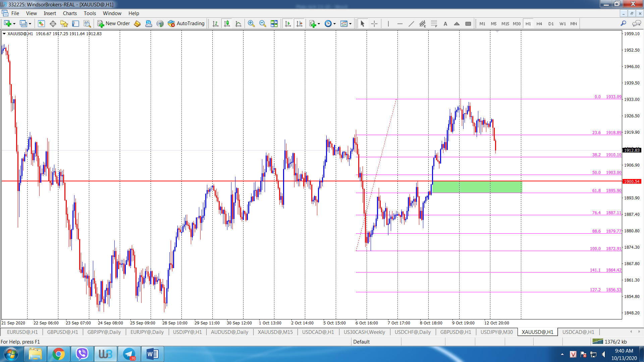
Task: Open the Profiles icon
Action: (23, 23)
